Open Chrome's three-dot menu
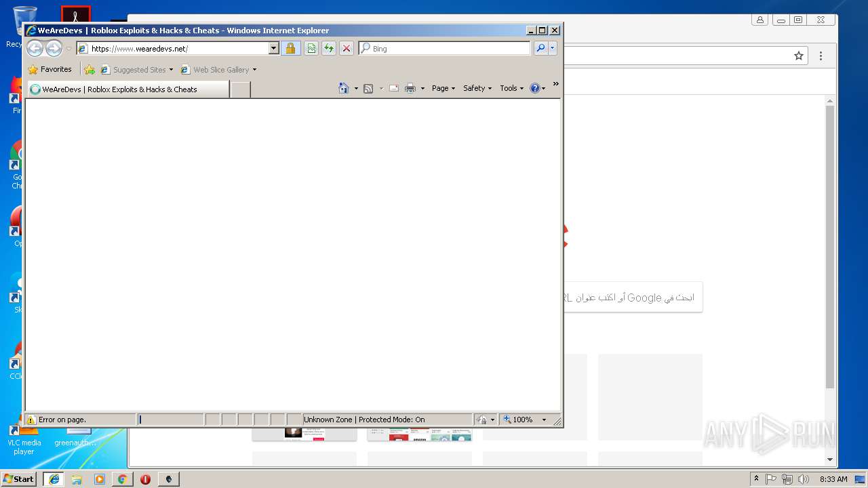 pyautogui.click(x=821, y=56)
